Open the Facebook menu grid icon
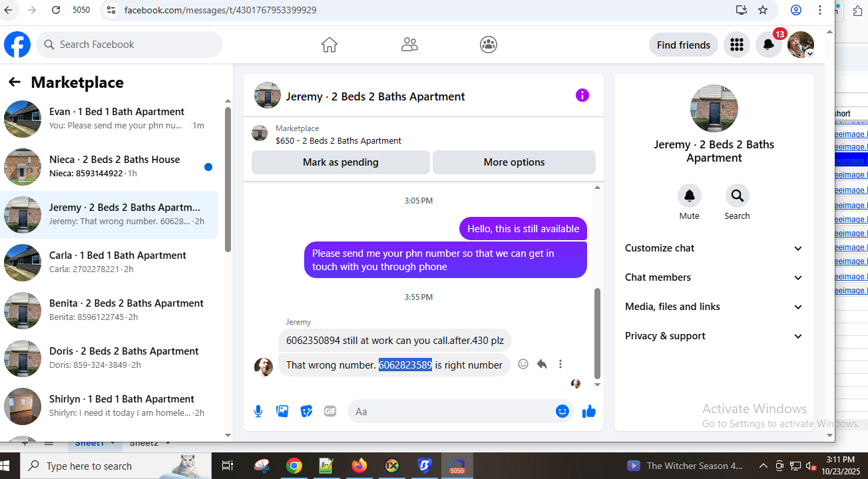868x479 pixels. [736, 45]
